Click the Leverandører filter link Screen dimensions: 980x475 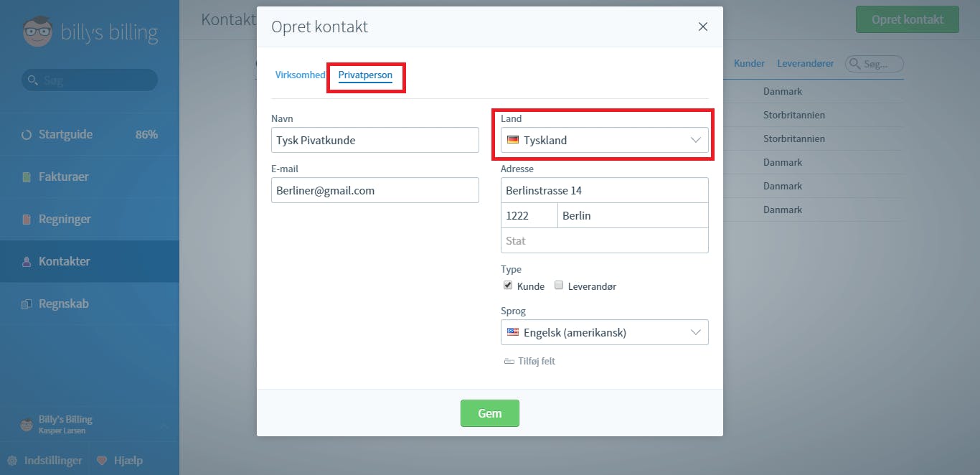pyautogui.click(x=806, y=63)
